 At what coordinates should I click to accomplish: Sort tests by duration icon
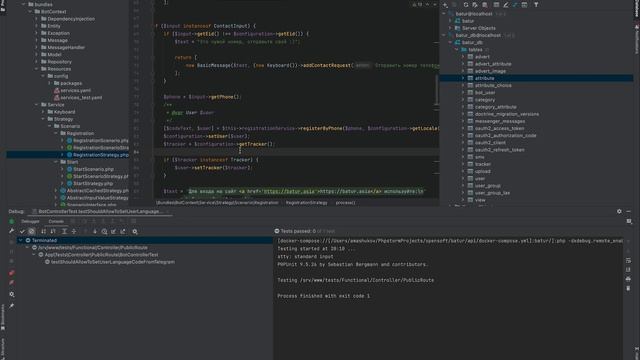(53, 231)
